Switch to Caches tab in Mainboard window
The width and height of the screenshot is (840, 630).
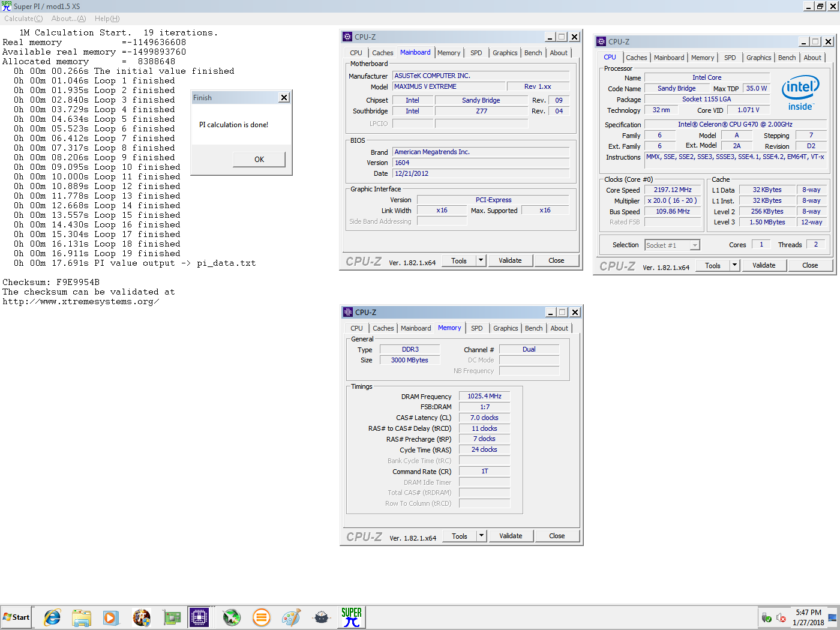coord(382,53)
